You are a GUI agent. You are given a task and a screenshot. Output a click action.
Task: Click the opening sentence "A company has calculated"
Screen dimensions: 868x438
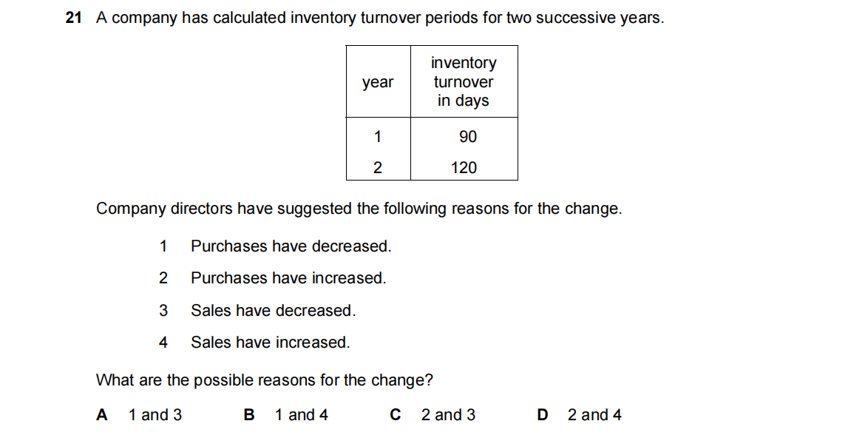(380, 18)
